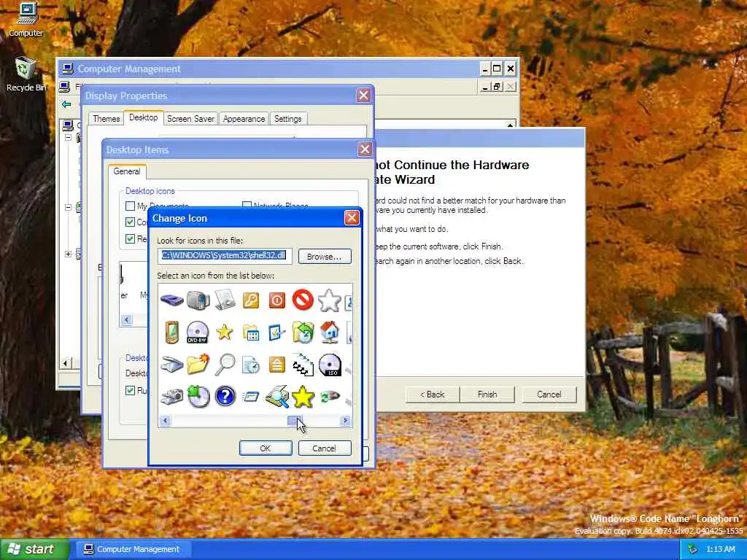Uncheck the second checked box under Desktop icons
Screen dimensions: 747x560
(x=130, y=238)
